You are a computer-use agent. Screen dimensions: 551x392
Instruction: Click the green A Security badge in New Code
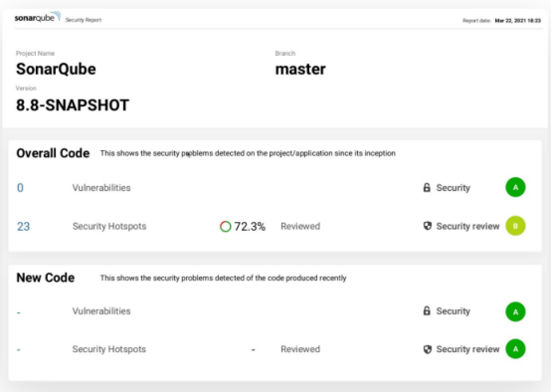[x=515, y=311]
